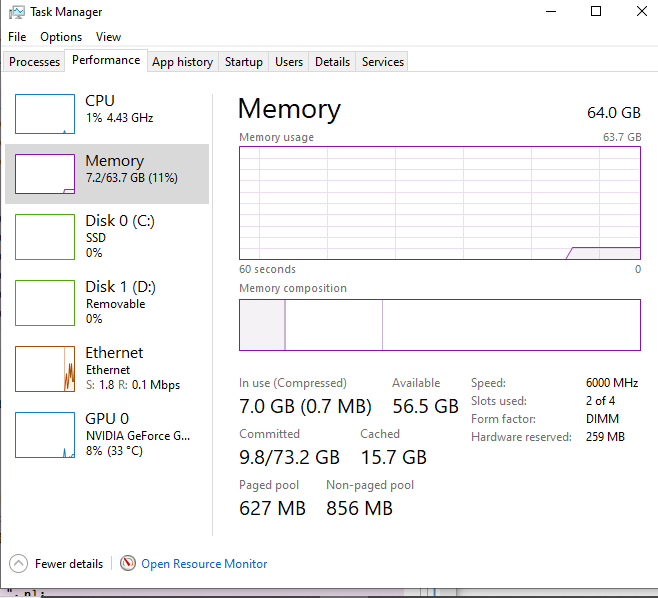Switch to the App history tab
This screenshot has width=658, height=598.
[x=182, y=62]
